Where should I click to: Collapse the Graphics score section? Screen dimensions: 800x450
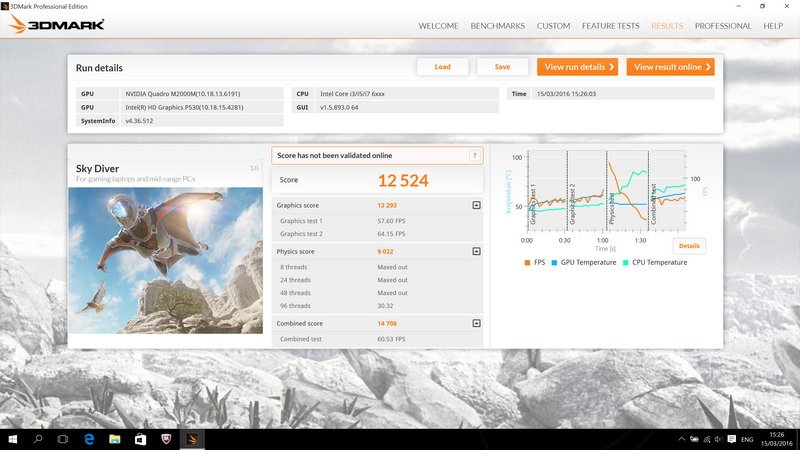(476, 205)
